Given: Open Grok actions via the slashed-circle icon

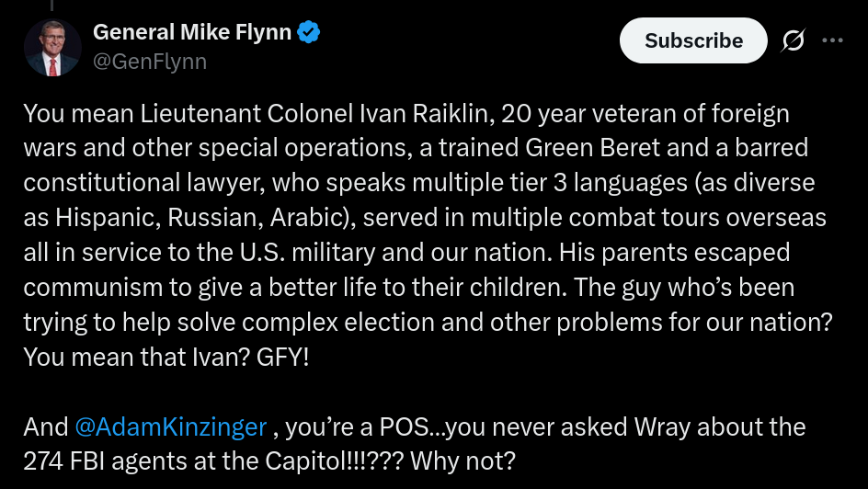Looking at the screenshot, I should 793,40.
